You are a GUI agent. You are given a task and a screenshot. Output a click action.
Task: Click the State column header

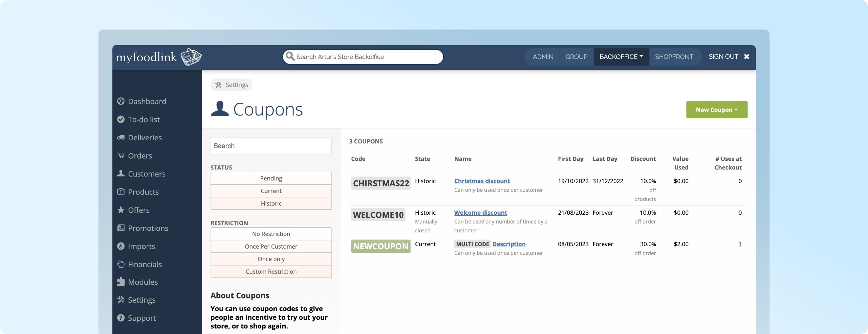point(422,159)
